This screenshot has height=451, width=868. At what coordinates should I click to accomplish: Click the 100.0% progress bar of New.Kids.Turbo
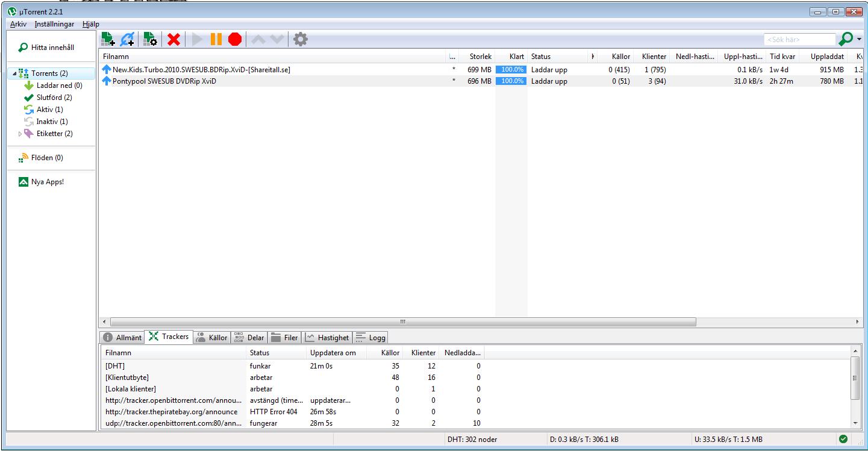(511, 69)
